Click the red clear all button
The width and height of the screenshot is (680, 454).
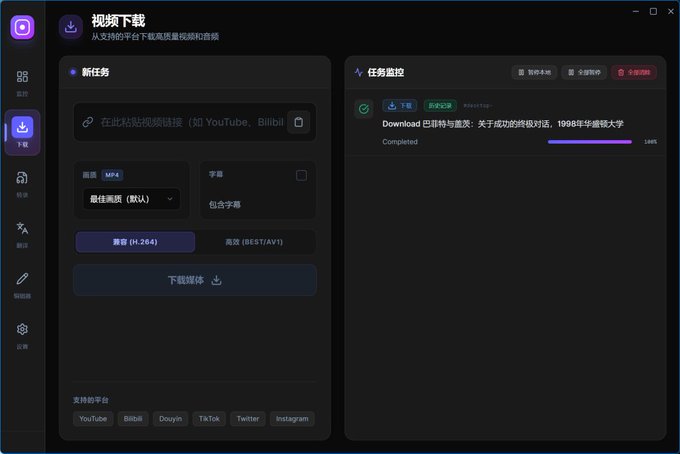634,72
